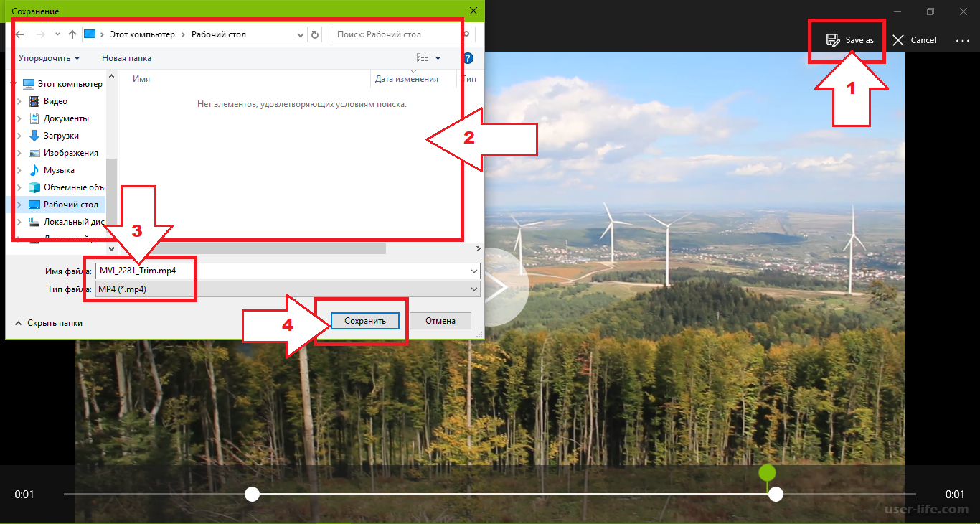This screenshot has width=980, height=524.
Task: Go back with the dialog's back arrow
Action: click(21, 34)
